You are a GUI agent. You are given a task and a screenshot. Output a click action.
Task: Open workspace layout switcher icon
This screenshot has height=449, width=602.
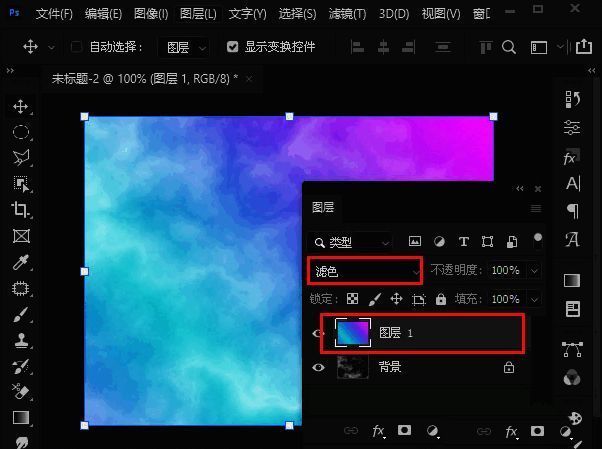pyautogui.click(x=539, y=47)
